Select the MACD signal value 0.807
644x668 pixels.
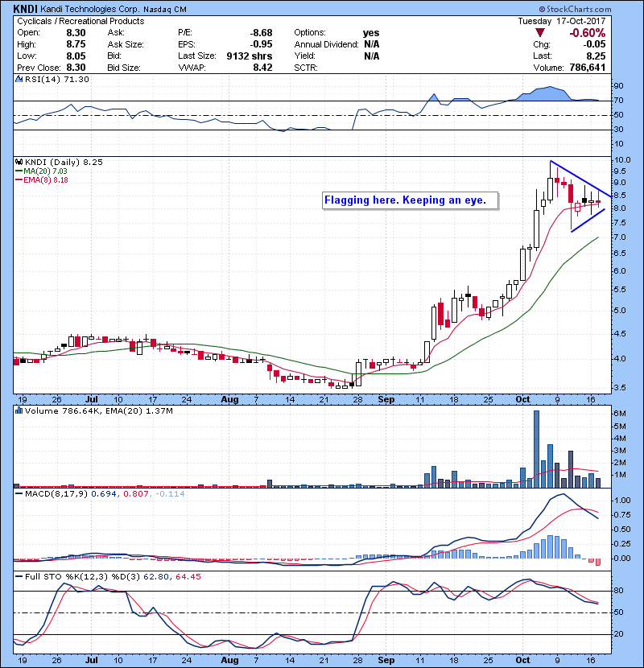click(136, 494)
